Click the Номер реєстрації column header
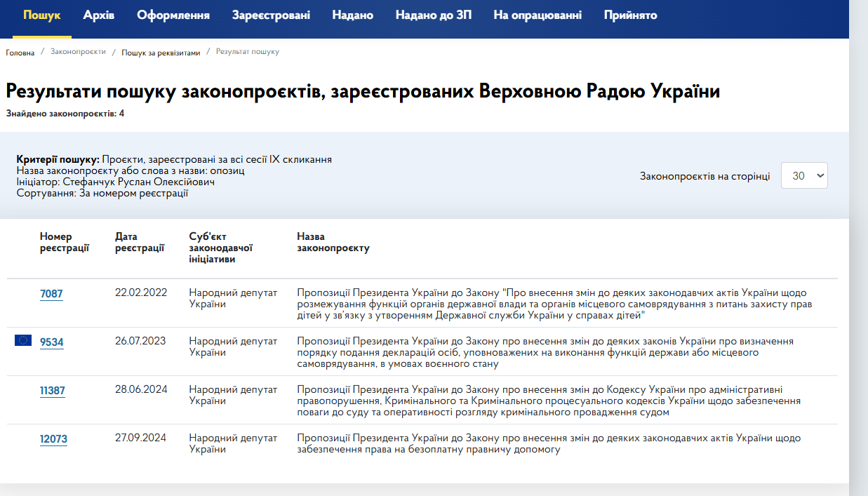 (x=65, y=242)
